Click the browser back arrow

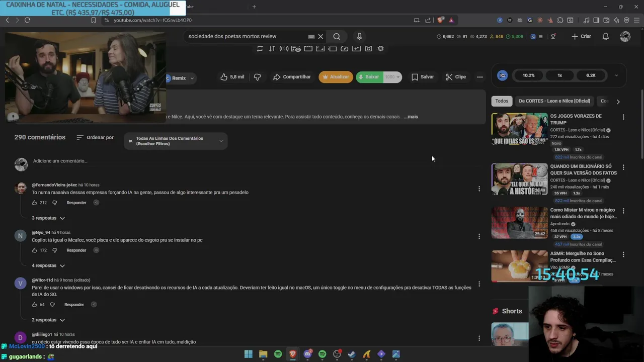tap(7, 20)
